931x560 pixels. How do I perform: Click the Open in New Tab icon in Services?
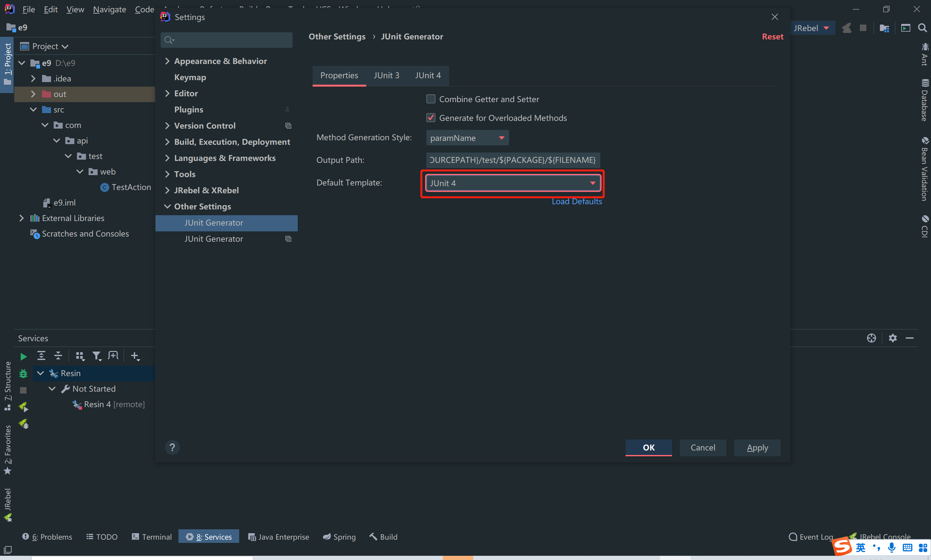click(113, 355)
